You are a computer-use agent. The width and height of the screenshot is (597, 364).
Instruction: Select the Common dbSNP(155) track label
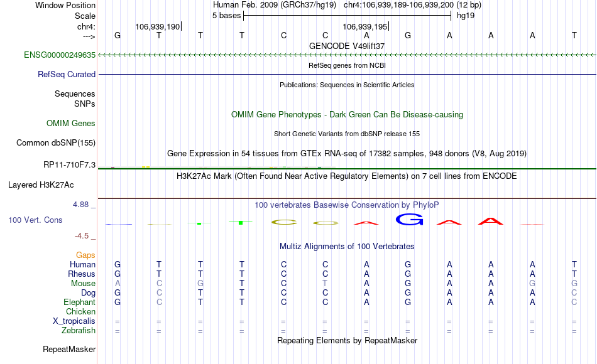(55, 142)
